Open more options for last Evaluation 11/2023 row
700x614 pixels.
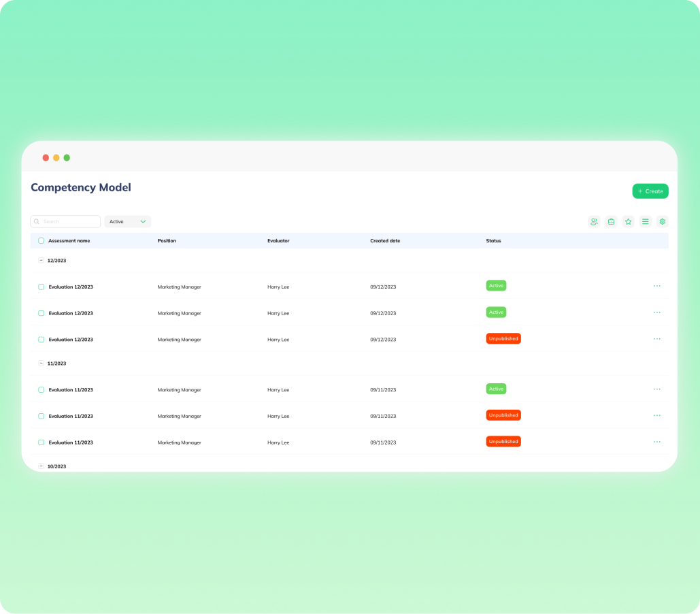click(656, 442)
